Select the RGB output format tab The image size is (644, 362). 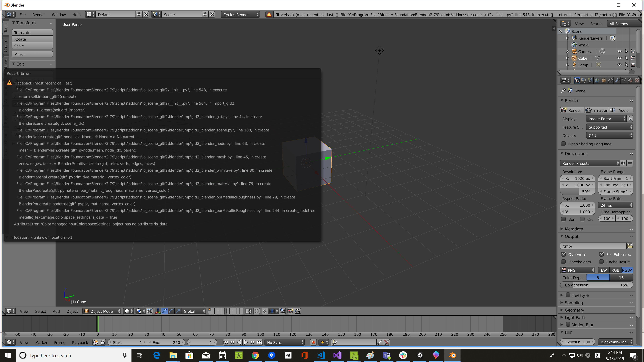point(615,270)
